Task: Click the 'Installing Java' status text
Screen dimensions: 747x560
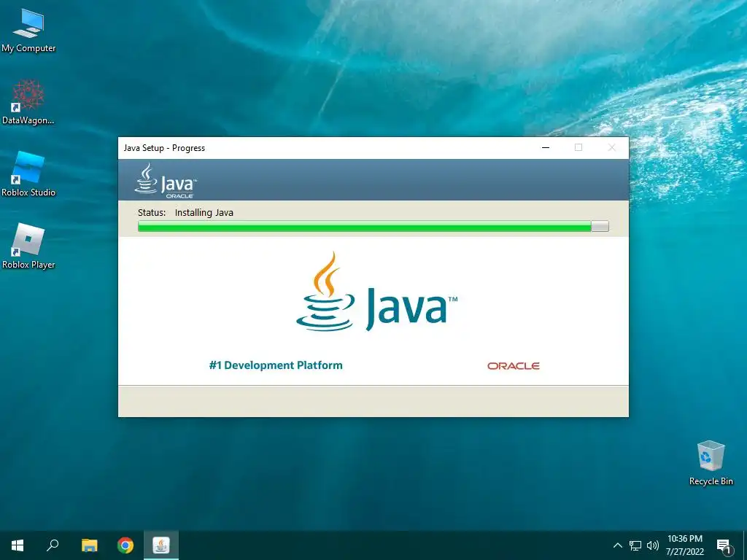Action: tap(204, 212)
